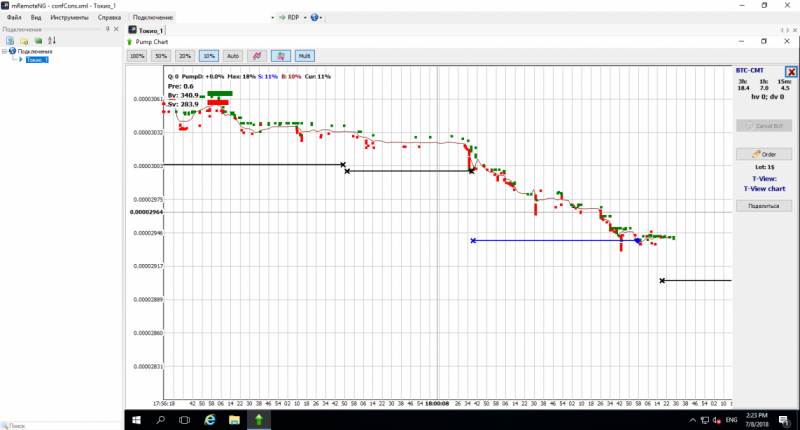Set chart zoom to 20%
The height and width of the screenshot is (430, 800).
click(185, 56)
